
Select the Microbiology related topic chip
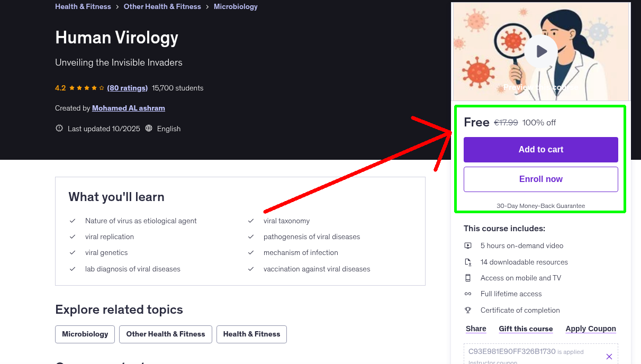[x=85, y=334]
